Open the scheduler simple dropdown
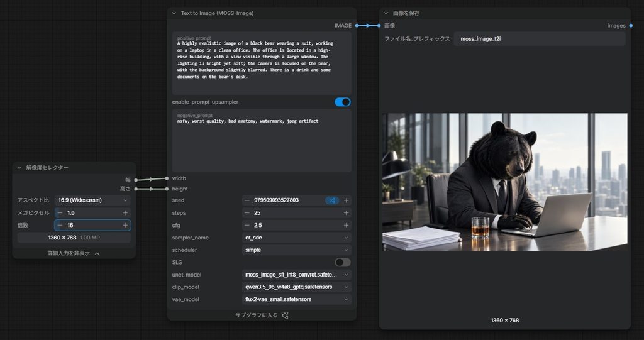The width and height of the screenshot is (644, 340). (x=297, y=250)
